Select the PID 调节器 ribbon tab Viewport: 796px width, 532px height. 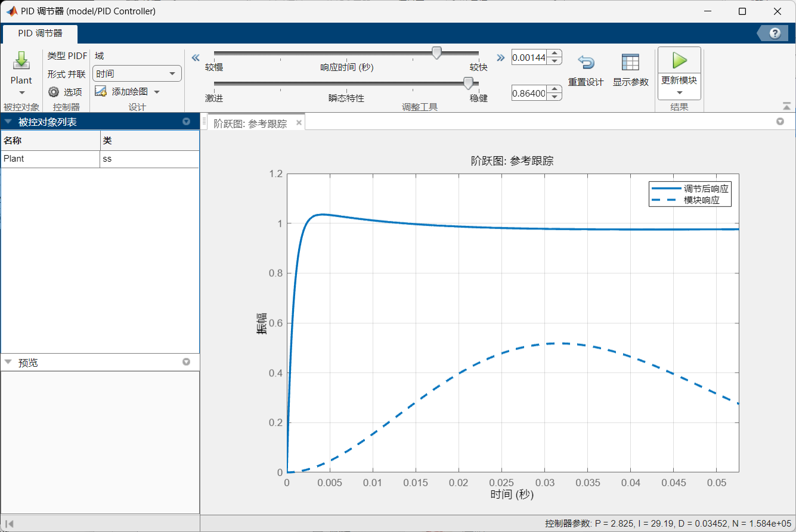40,33
